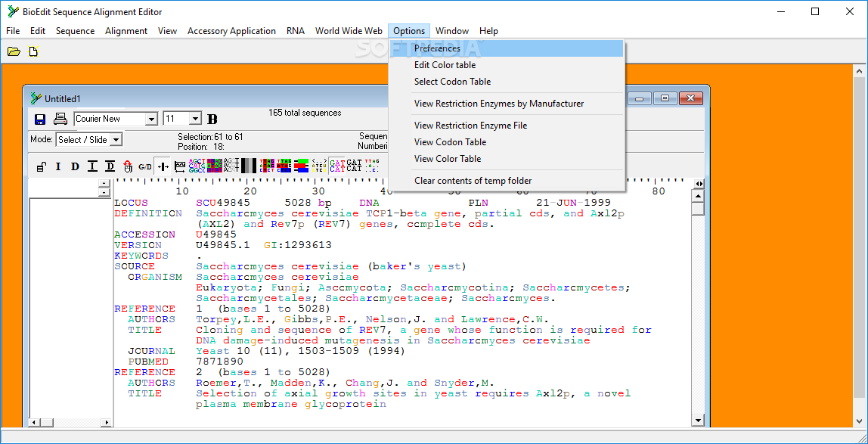Open the File menu
Viewport: 868px width, 444px height.
[13, 31]
